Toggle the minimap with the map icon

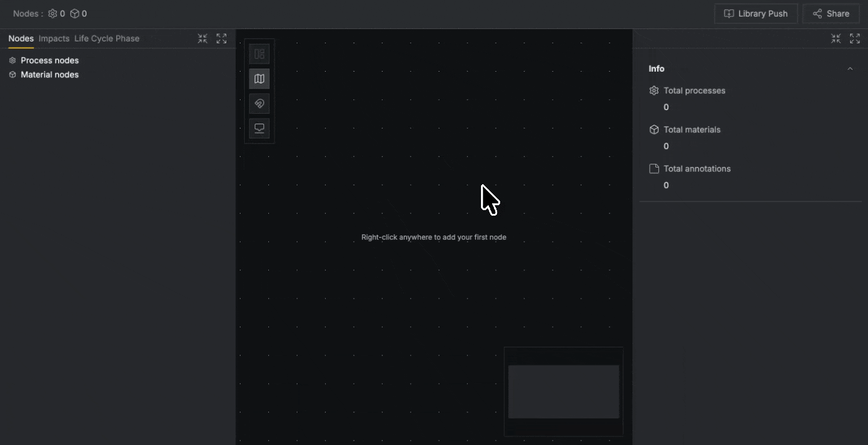tap(259, 78)
